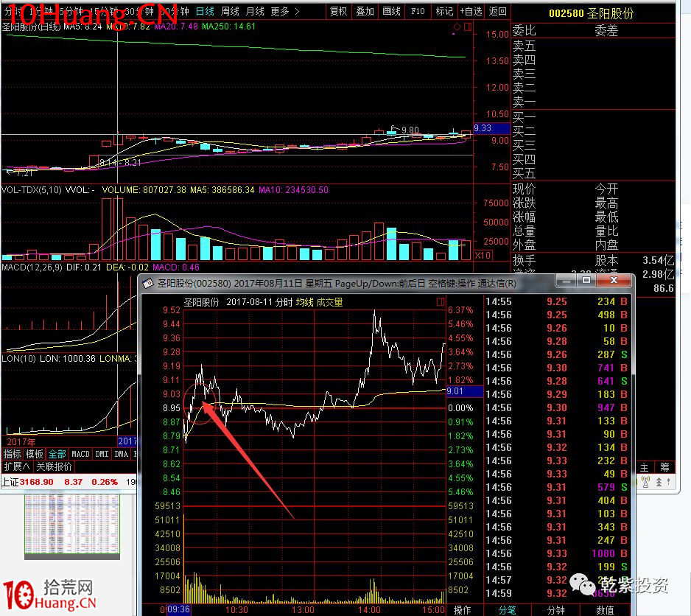Click the popup window title icon

pyautogui.click(x=147, y=283)
